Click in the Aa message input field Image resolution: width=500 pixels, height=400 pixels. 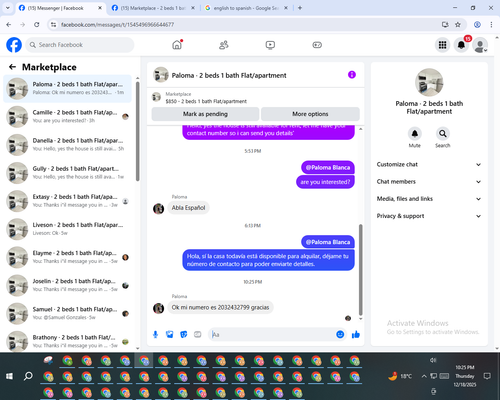[273, 334]
